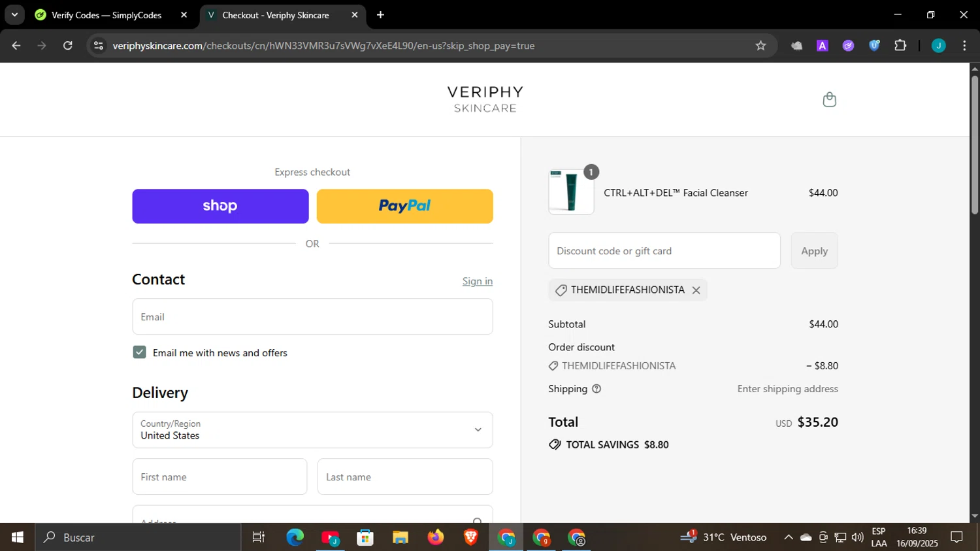
Task: Click the 31°C Ventoso weather widget
Action: pos(723,537)
